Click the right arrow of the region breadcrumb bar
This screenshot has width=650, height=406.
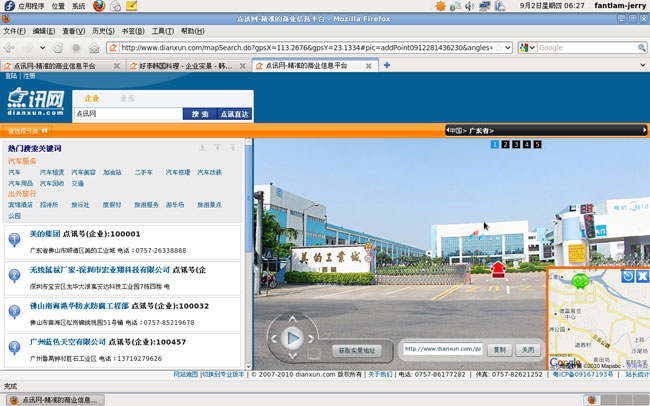pos(644,130)
